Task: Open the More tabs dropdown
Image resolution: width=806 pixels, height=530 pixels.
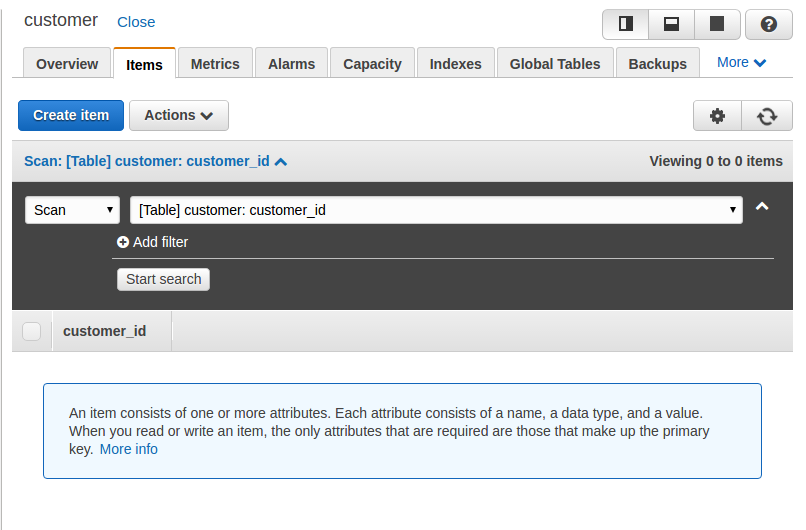Action: (742, 62)
